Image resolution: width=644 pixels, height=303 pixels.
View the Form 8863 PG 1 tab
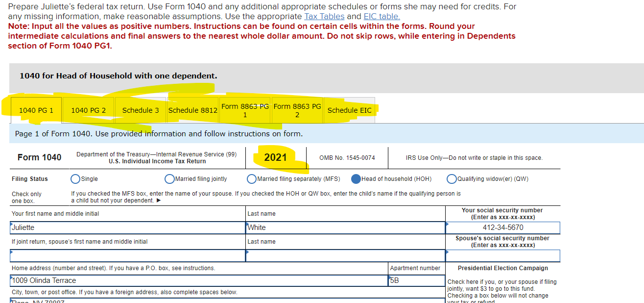[x=245, y=110]
